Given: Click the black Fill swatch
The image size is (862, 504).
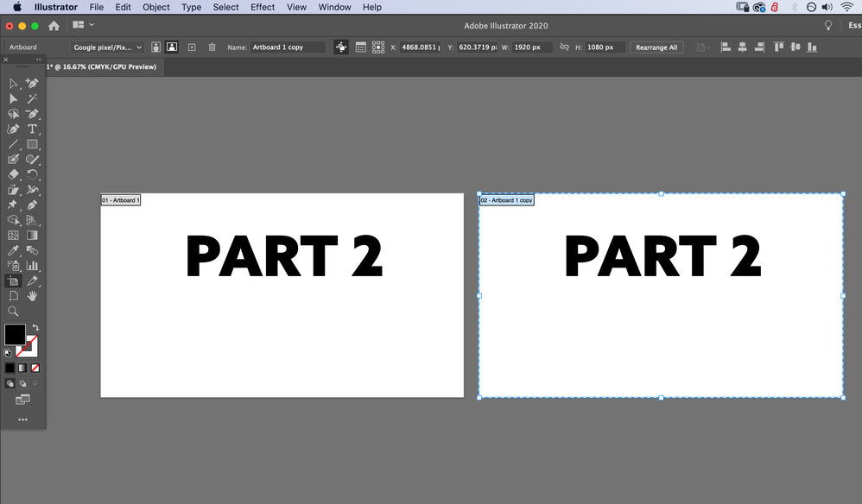Looking at the screenshot, I should (13, 335).
